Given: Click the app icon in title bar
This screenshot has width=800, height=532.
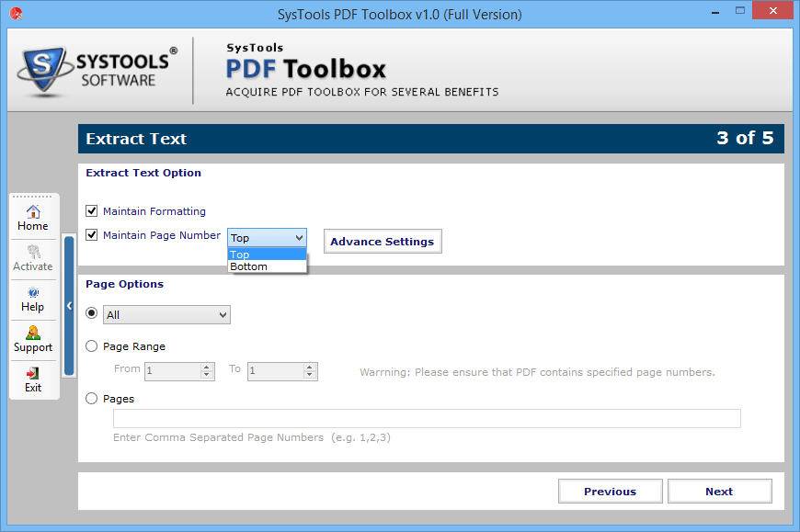Looking at the screenshot, I should click(16, 14).
